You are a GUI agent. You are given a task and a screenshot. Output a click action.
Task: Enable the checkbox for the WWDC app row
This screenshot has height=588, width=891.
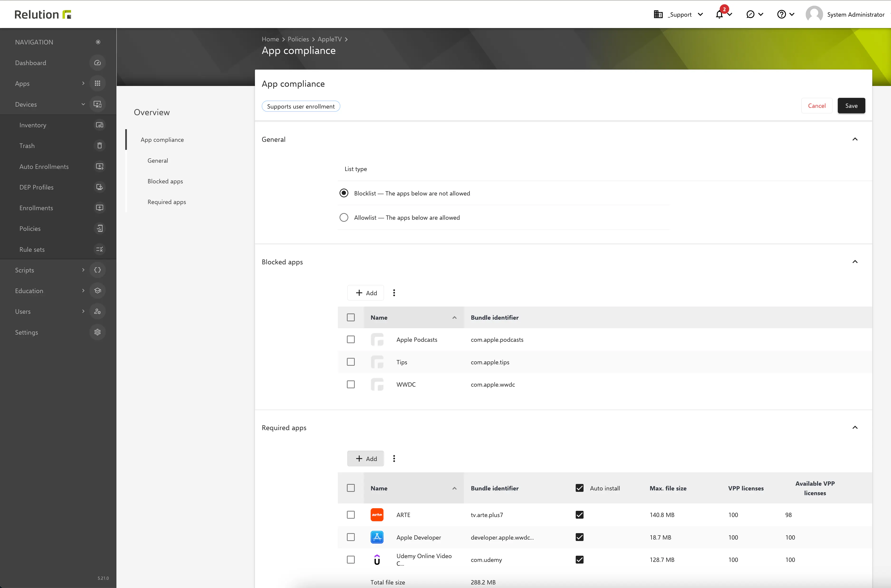(x=351, y=384)
